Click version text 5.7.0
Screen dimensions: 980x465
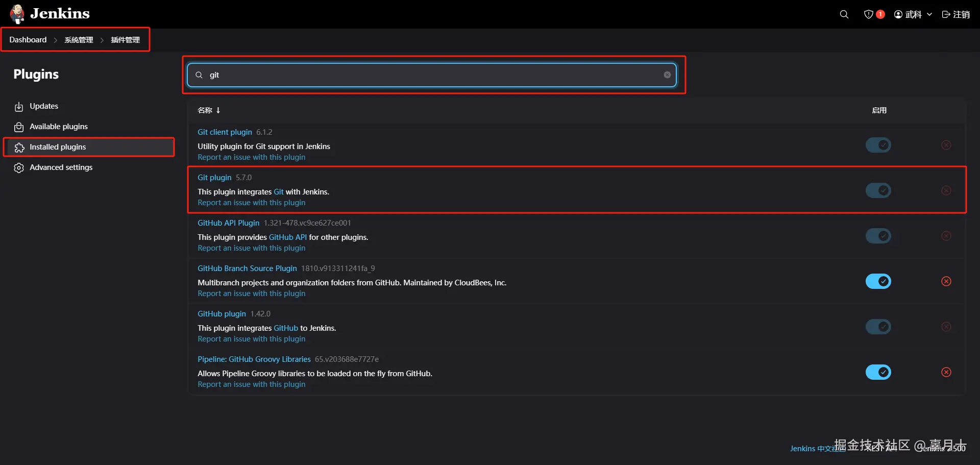tap(243, 178)
